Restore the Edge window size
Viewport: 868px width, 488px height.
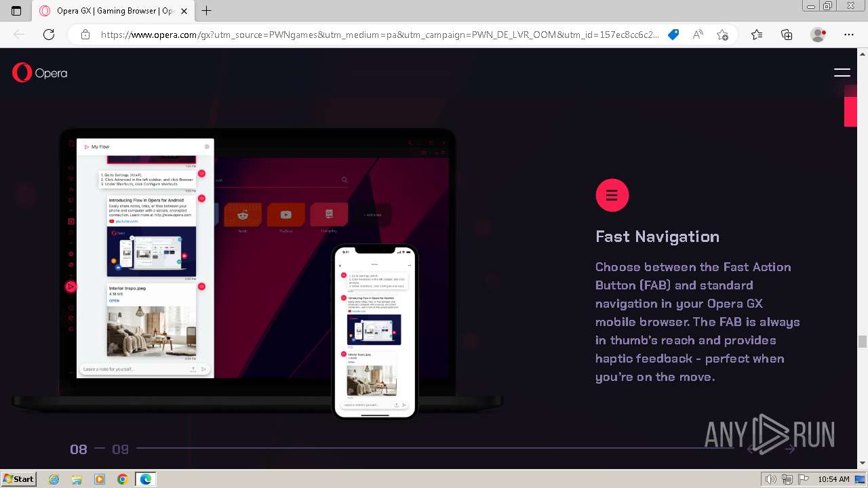[x=827, y=5]
